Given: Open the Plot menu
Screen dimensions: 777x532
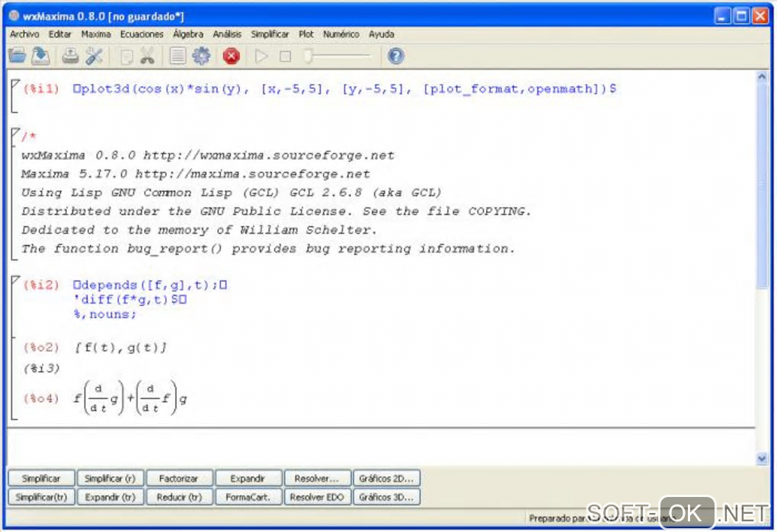Looking at the screenshot, I should coord(305,34).
